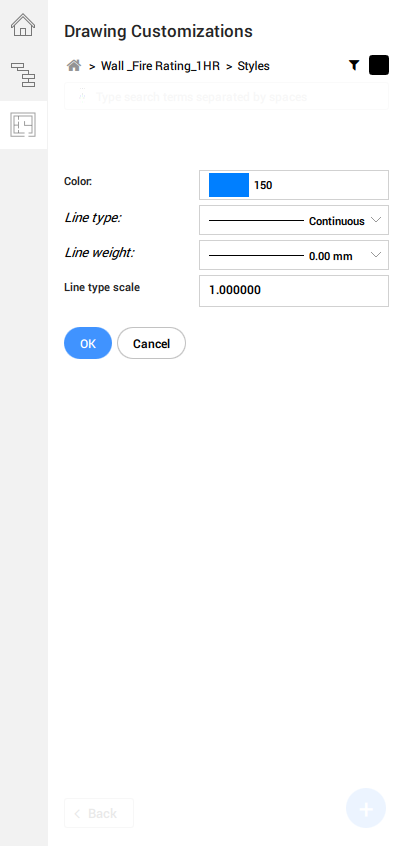The image size is (405, 846).
Task: Click the Cancel button
Action: (x=152, y=343)
